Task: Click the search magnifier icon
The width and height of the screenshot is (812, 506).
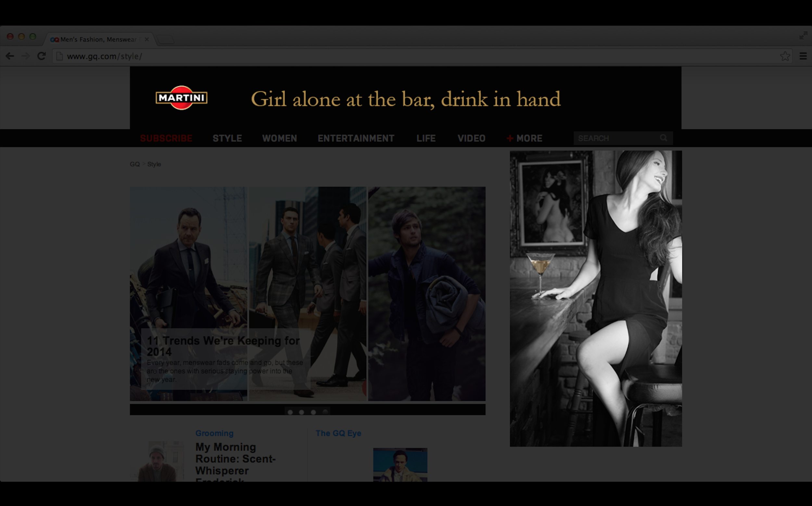Action: click(x=663, y=138)
